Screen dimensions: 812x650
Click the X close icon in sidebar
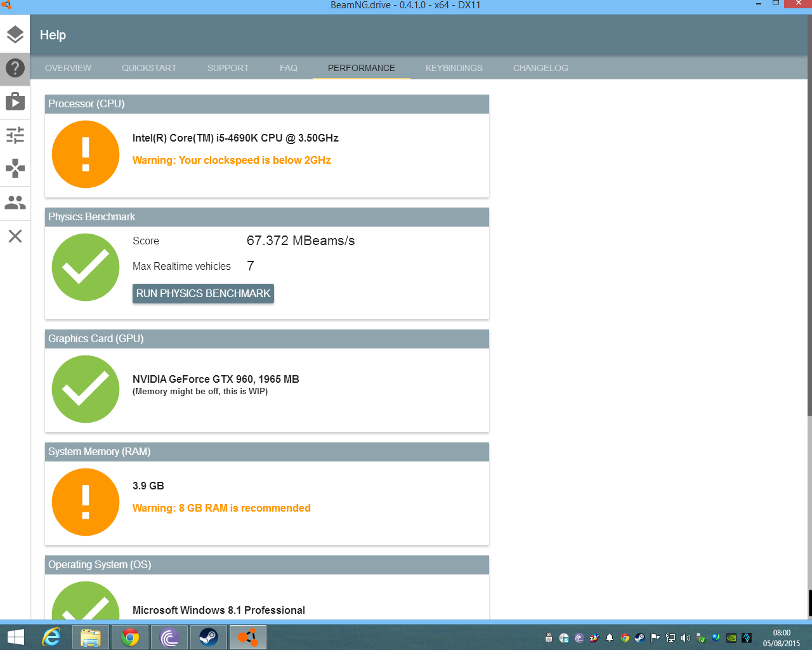tap(15, 236)
